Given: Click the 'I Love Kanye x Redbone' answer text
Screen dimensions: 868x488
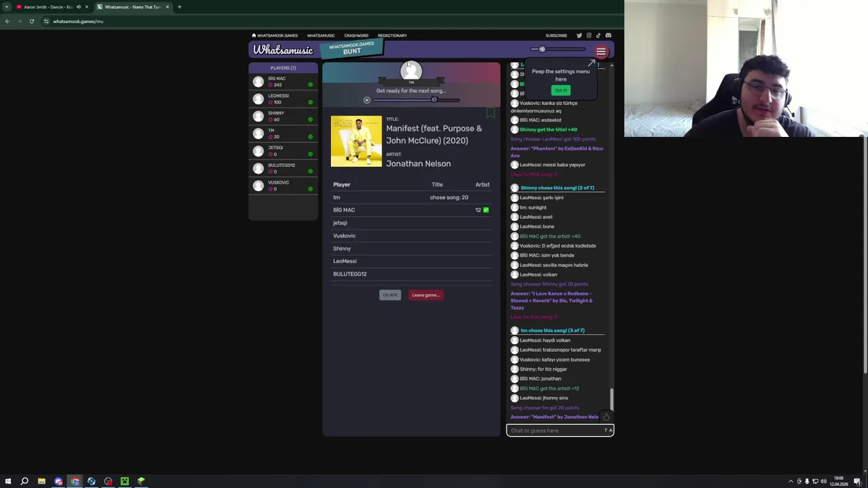Looking at the screenshot, I should point(551,300).
